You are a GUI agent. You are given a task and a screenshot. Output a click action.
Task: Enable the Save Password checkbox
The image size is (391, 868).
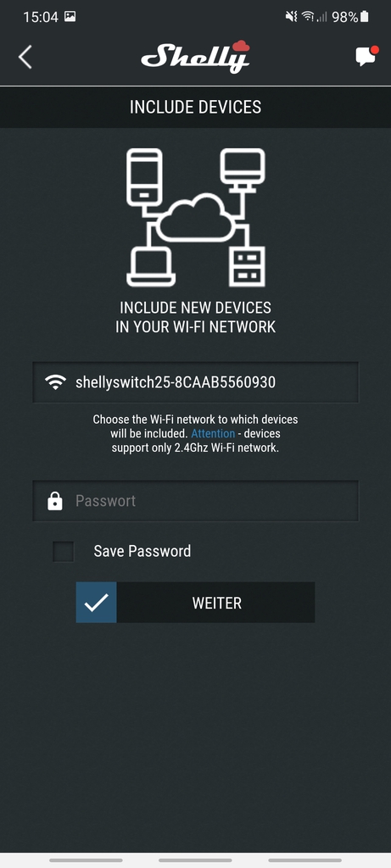click(63, 551)
